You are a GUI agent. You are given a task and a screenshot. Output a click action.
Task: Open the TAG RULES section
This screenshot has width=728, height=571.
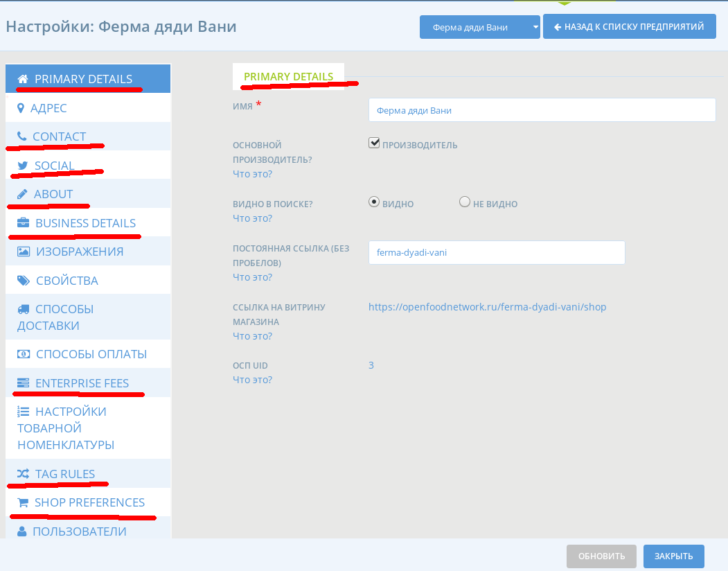(x=88, y=473)
